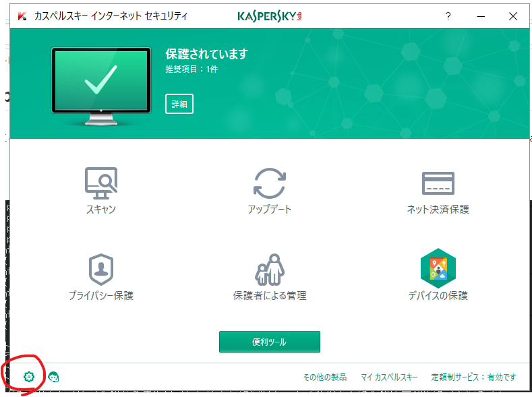This screenshot has height=397, width=532.
Task: Close the Kaspersky window
Action: [x=513, y=16]
